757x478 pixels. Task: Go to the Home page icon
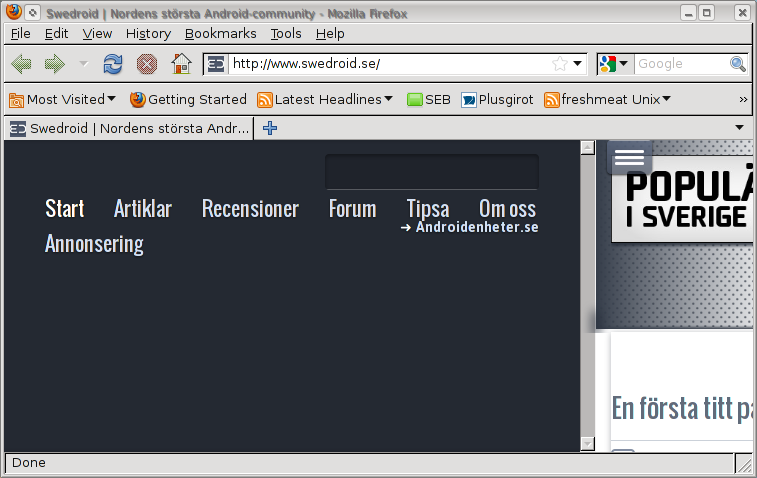tap(182, 64)
